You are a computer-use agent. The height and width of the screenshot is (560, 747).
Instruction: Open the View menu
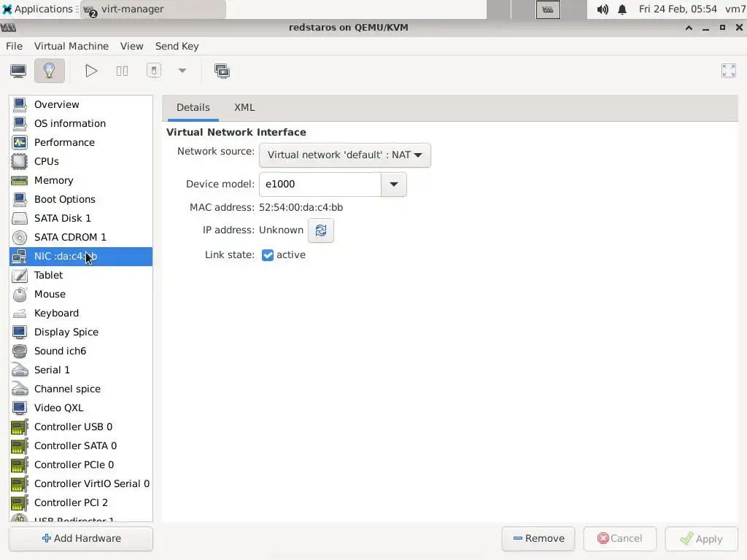[x=131, y=46]
